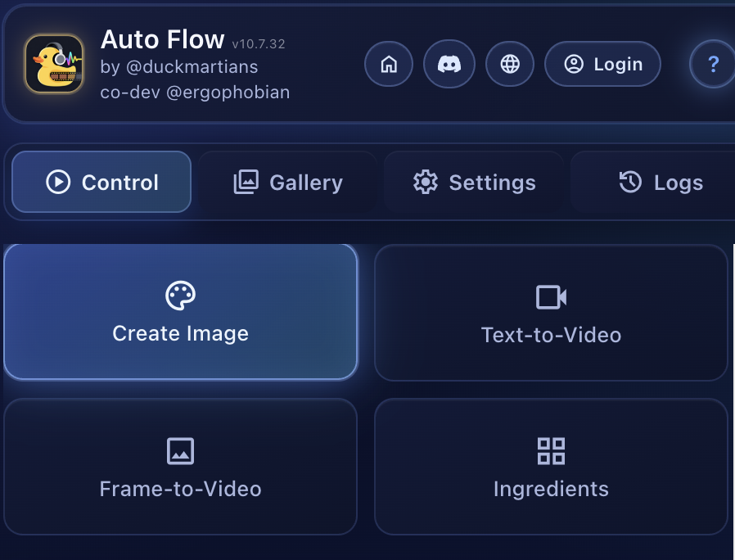Open the Settings tab
Viewport: 735px width, 560px height.
tap(473, 182)
